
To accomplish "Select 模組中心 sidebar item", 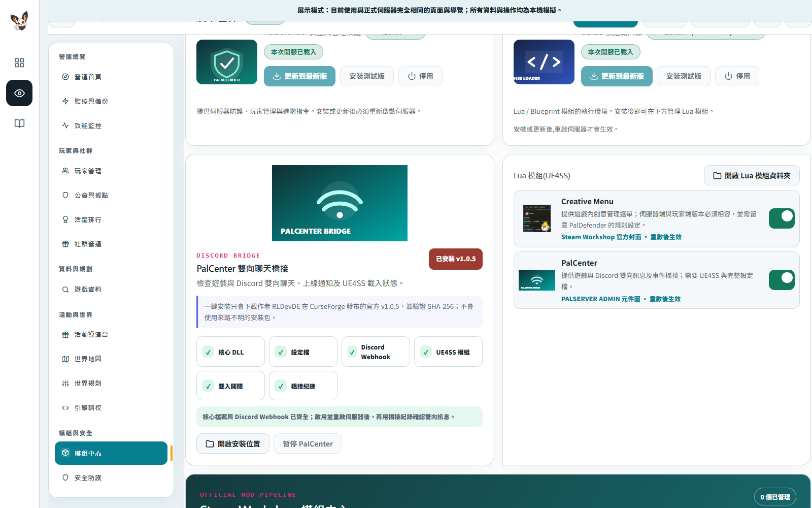I will click(111, 453).
